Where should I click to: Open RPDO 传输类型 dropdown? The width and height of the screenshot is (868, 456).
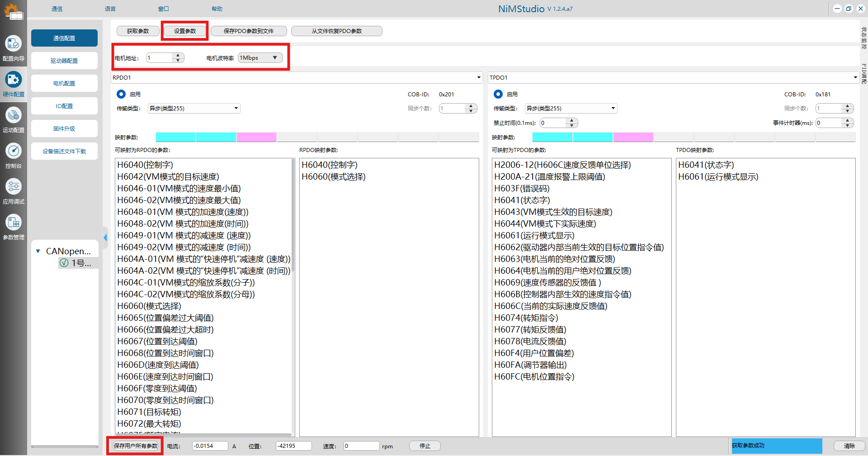point(194,108)
